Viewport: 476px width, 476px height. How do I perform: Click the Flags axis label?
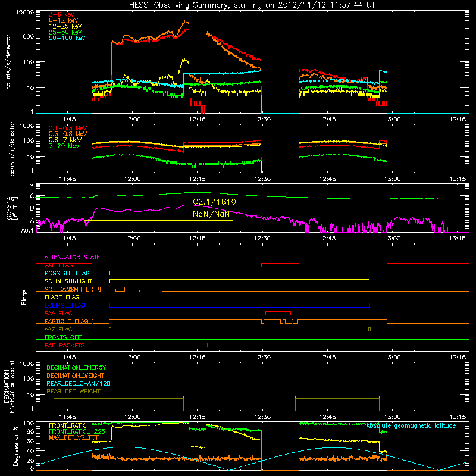pos(24,297)
